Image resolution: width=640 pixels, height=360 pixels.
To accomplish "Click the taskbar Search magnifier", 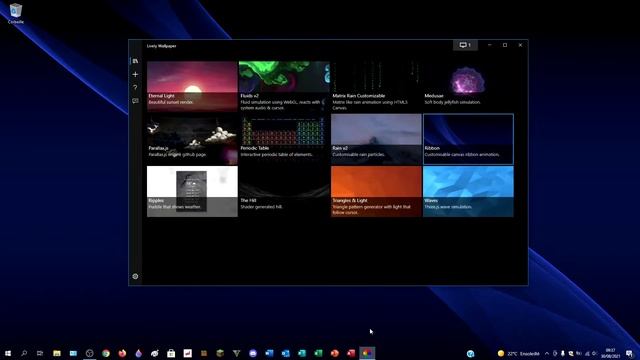I will [x=24, y=353].
